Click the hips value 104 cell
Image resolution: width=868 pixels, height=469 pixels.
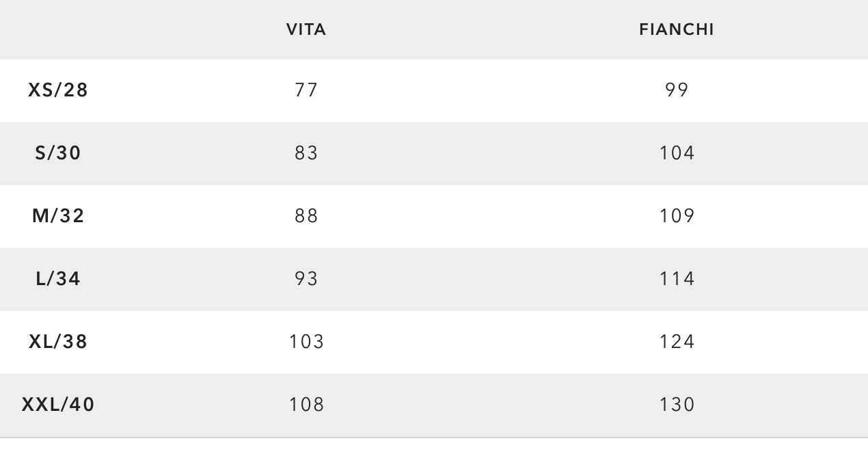(677, 153)
